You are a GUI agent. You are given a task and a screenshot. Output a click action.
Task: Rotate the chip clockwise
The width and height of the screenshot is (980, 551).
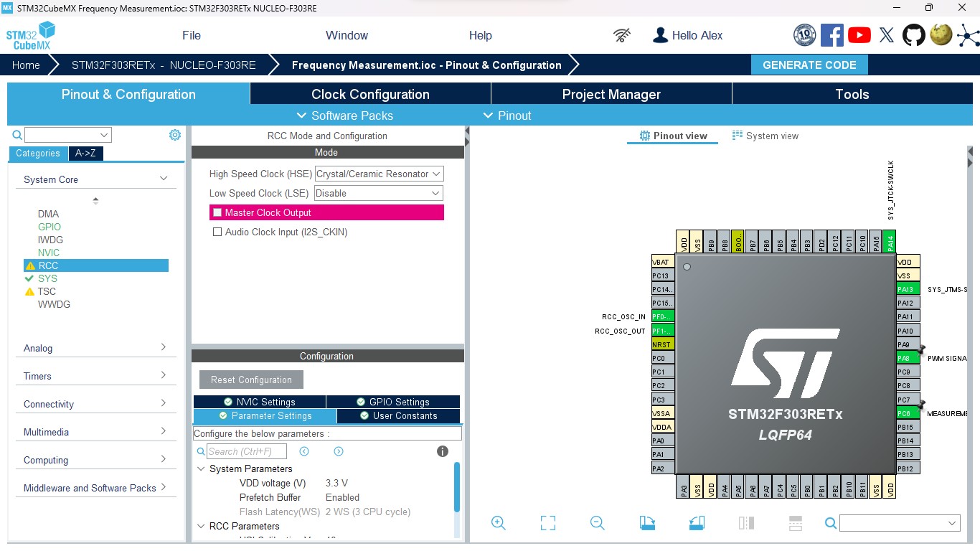[647, 523]
